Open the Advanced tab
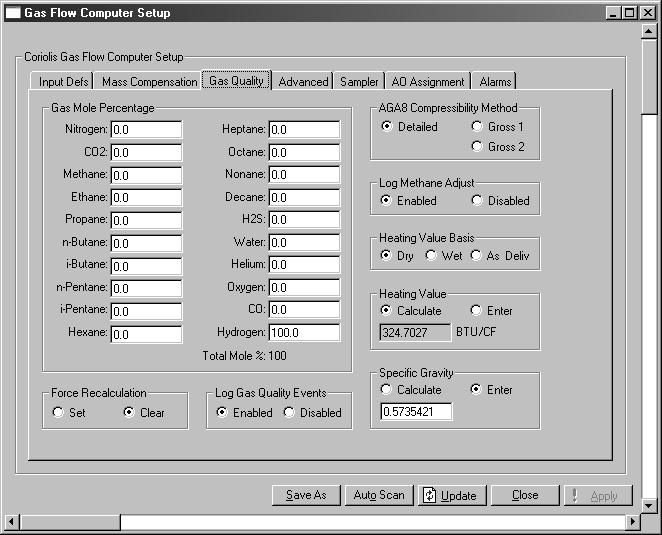Viewport: 662px width, 535px height. 303,81
